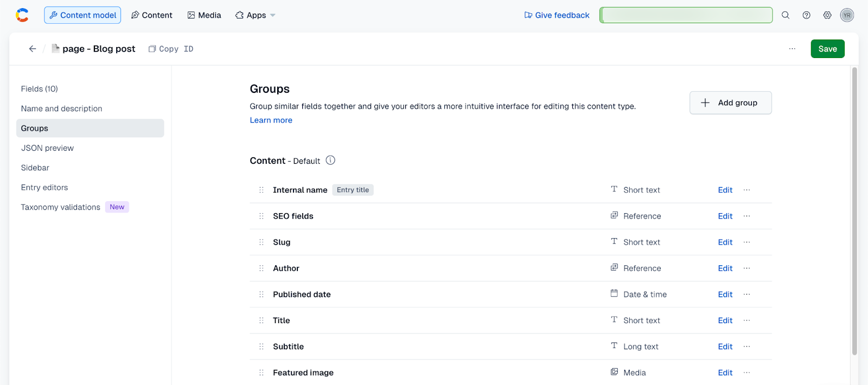Click the search magnifier icon
This screenshot has width=868, height=385.
tap(786, 15)
